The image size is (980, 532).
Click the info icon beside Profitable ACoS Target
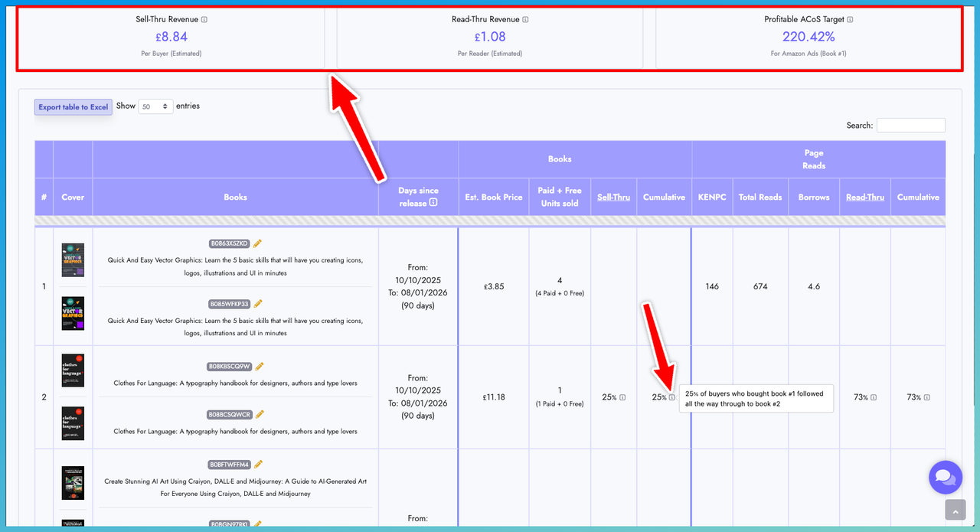851,20
